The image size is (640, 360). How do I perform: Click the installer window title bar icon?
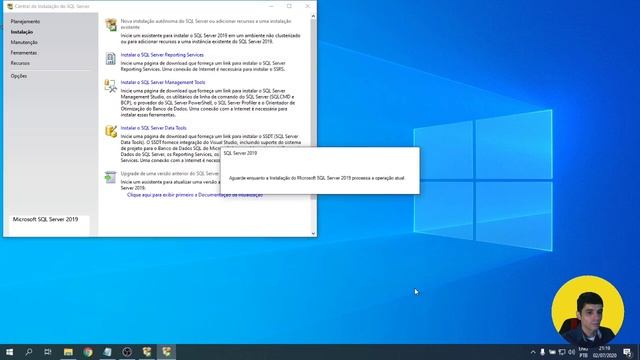point(10,6)
